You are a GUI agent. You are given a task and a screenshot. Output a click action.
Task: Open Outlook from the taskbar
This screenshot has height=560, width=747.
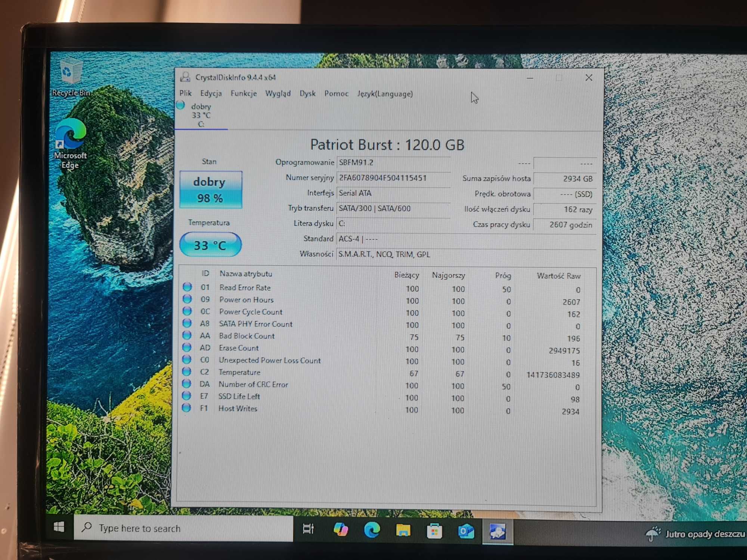click(466, 531)
